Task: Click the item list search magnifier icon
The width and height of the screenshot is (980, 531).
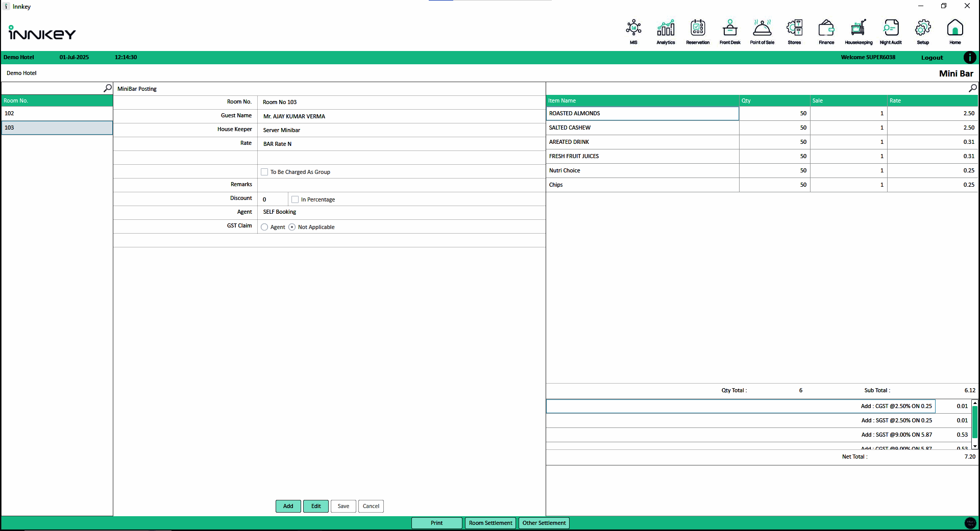Action: 973,88
